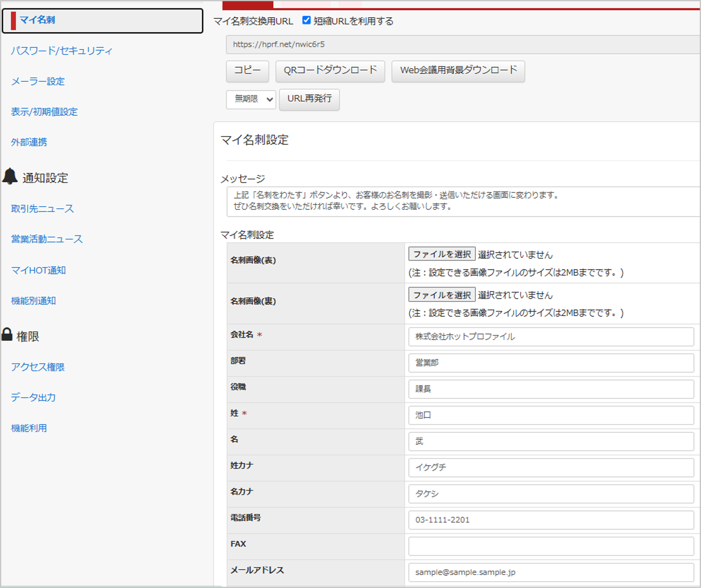Choose file for 名刺画像(裏)
Viewport: 701px width, 588px height.
click(442, 295)
